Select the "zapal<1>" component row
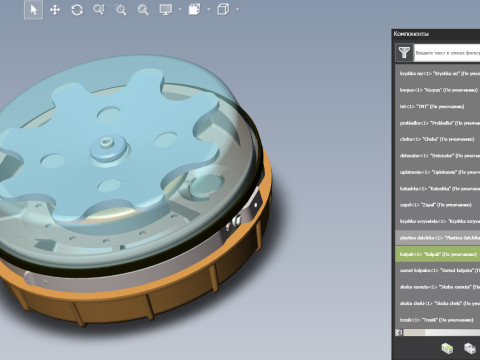Image resolution: width=480 pixels, height=360 pixels. (x=438, y=205)
